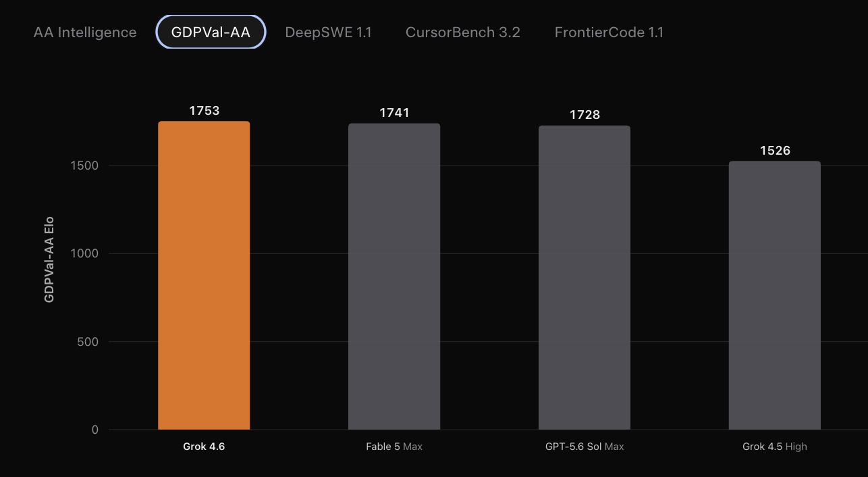Click the gray Fable 5 Max bar
Viewport: 868px width, 477px height.
click(394, 276)
